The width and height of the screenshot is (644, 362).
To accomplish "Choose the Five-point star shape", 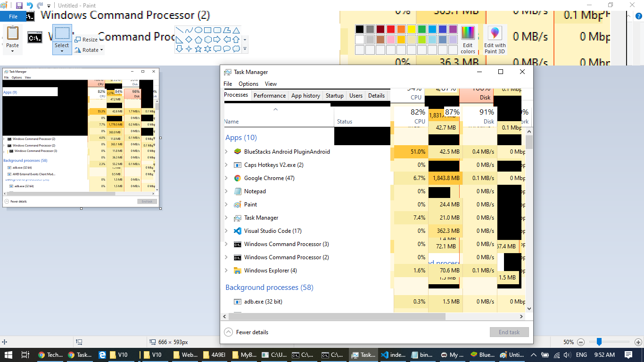I will point(198,49).
